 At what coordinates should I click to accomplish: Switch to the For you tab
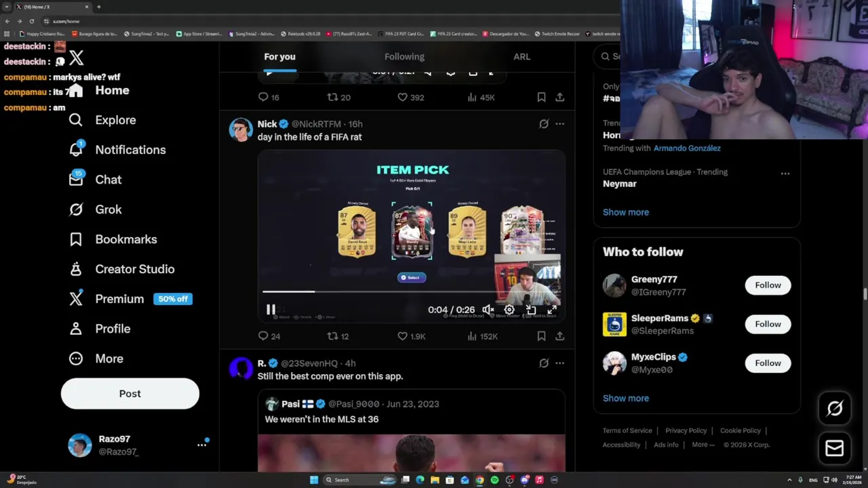tap(279, 57)
